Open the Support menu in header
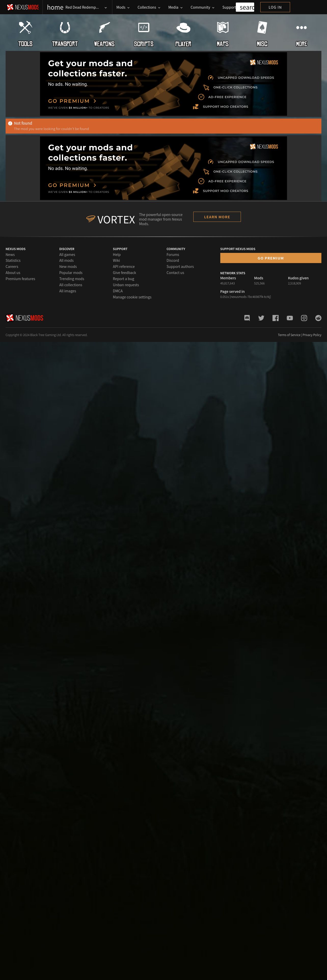Image resolution: width=327 pixels, height=980 pixels. point(229,7)
